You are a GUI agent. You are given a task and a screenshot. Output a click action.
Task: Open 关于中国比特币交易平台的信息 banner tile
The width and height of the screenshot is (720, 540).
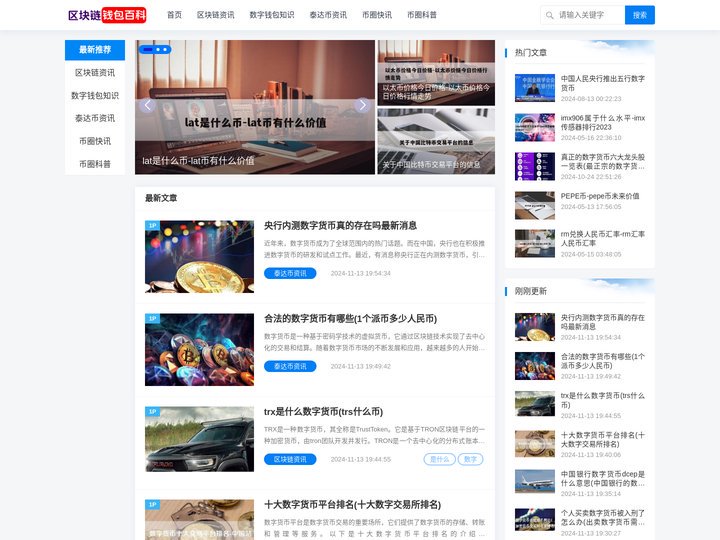point(436,141)
